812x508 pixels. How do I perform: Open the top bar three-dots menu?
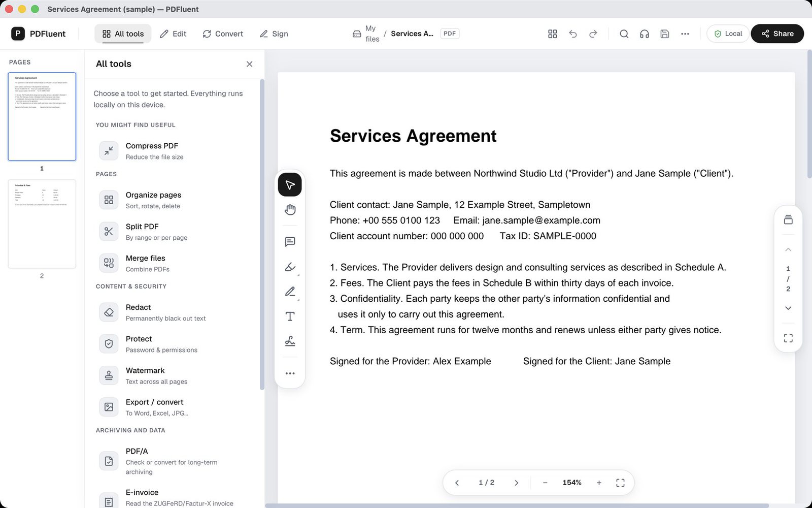pyautogui.click(x=685, y=34)
